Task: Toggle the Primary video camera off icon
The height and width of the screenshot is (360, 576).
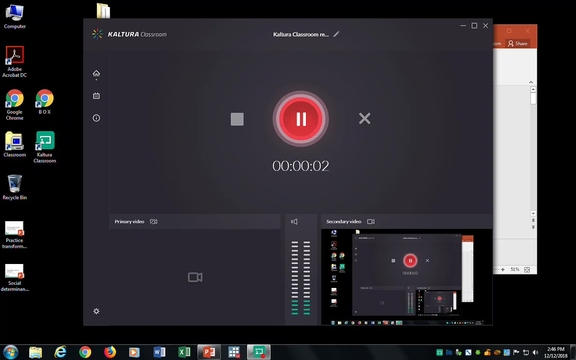Action: tap(154, 222)
